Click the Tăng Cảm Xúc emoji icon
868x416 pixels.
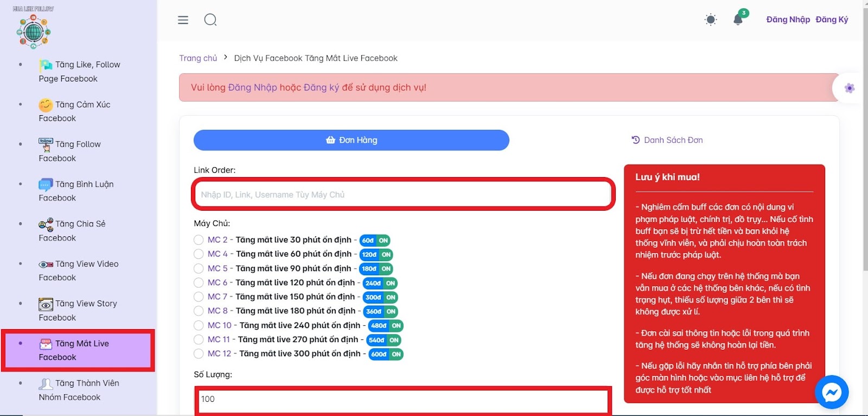[x=46, y=105]
